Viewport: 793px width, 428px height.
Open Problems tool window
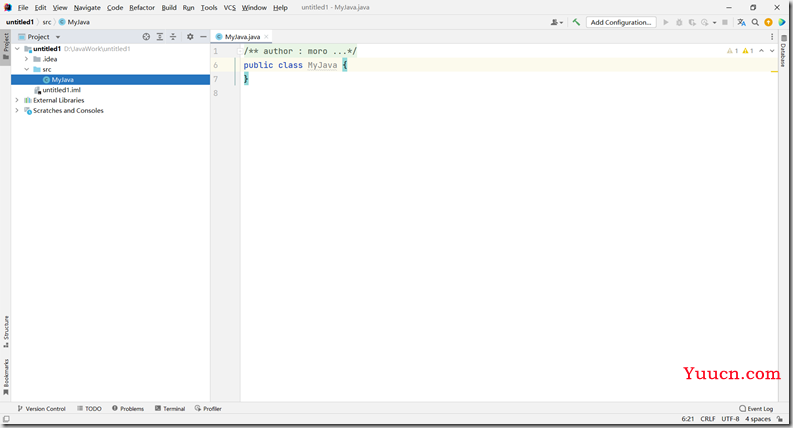coord(128,409)
